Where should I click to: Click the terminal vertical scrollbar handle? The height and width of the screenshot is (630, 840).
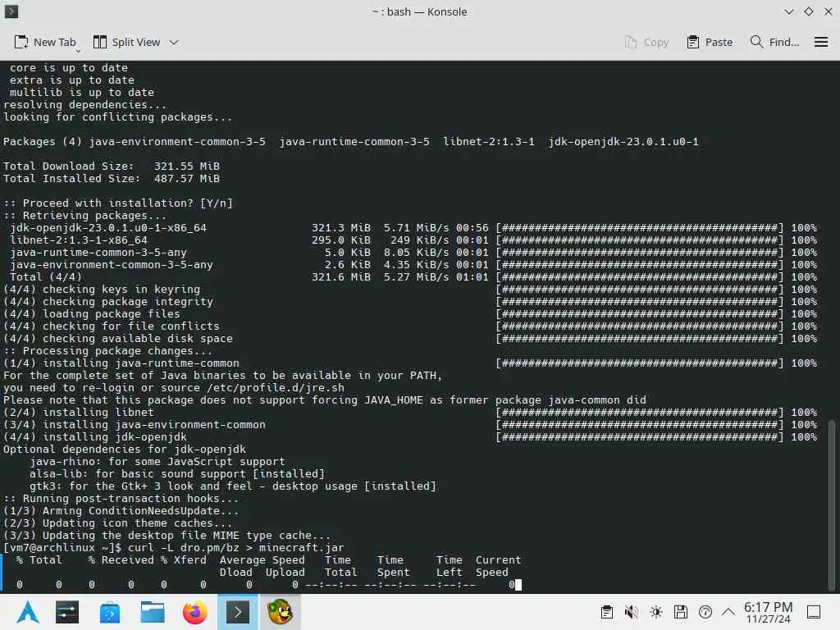click(832, 504)
